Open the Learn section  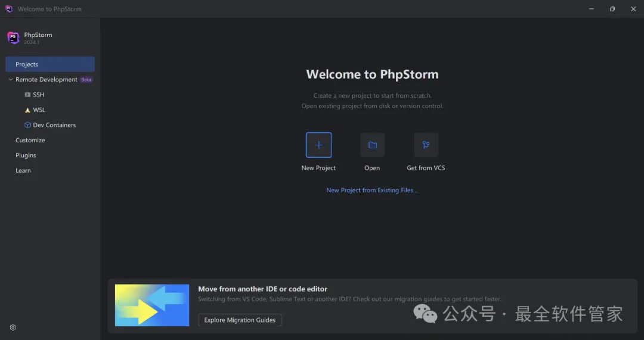[x=23, y=171]
